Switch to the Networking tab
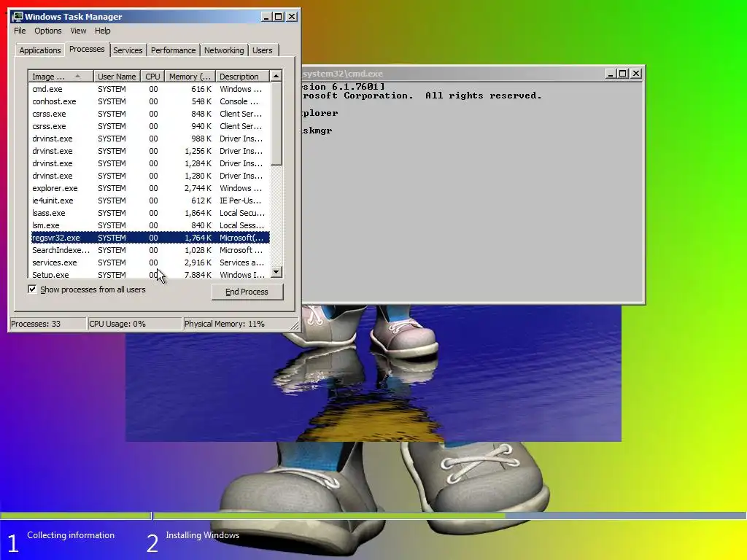 tap(224, 50)
